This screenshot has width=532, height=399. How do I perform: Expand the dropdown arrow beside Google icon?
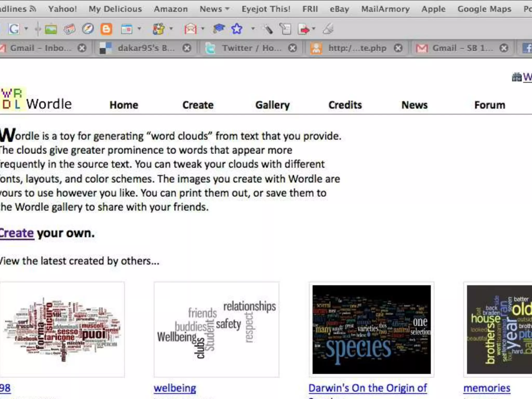(x=26, y=28)
